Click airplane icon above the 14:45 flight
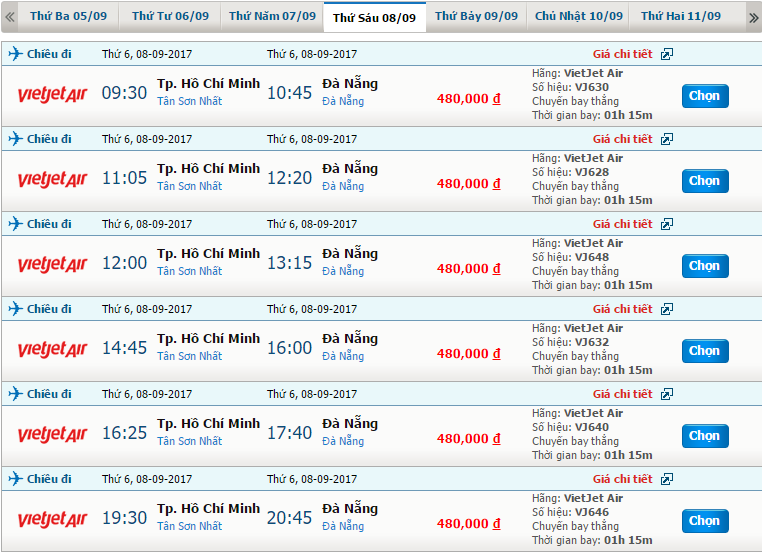 [x=16, y=309]
